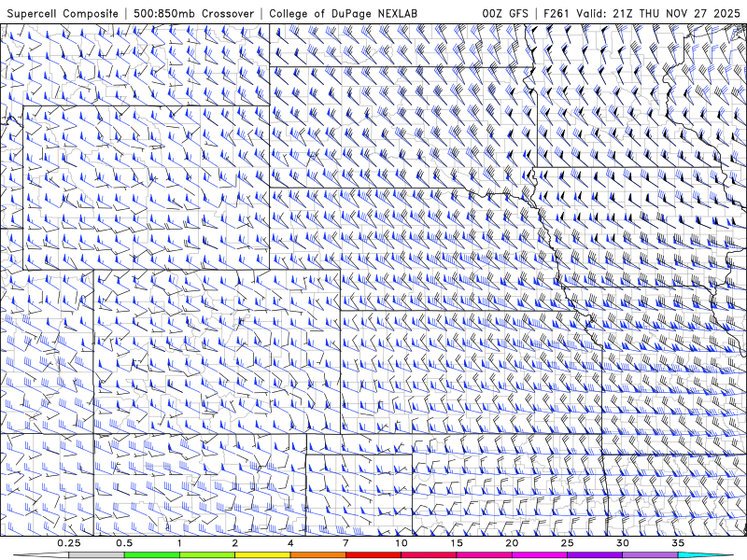Click the legend value 2
The height and width of the screenshot is (560, 747).
pyautogui.click(x=235, y=543)
